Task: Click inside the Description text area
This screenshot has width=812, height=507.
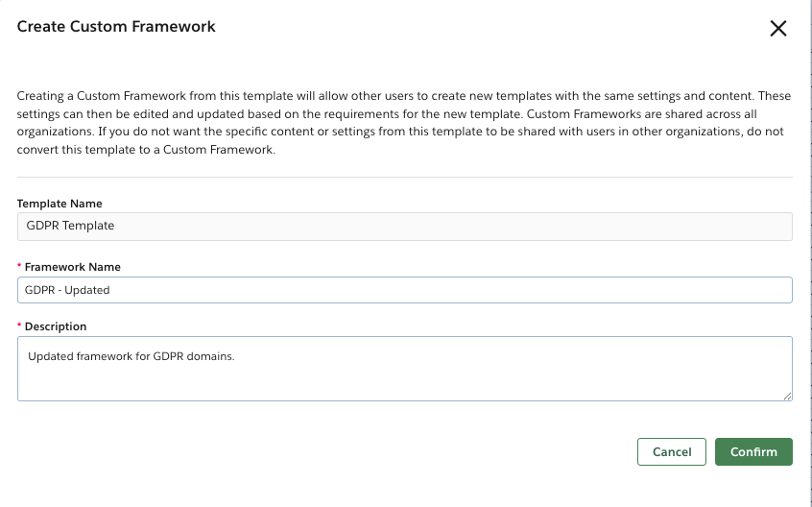Action: (x=404, y=368)
